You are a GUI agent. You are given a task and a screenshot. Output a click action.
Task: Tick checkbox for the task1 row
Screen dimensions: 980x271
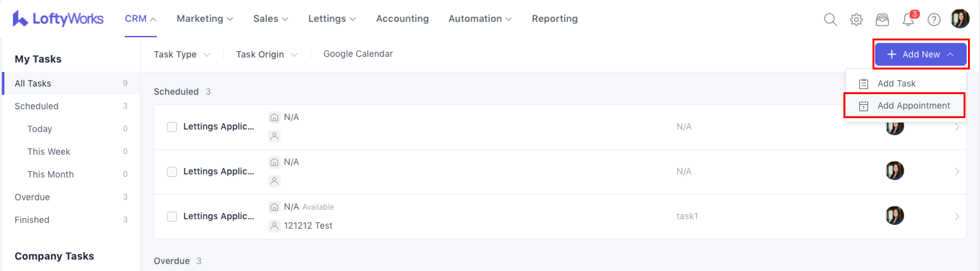click(172, 216)
